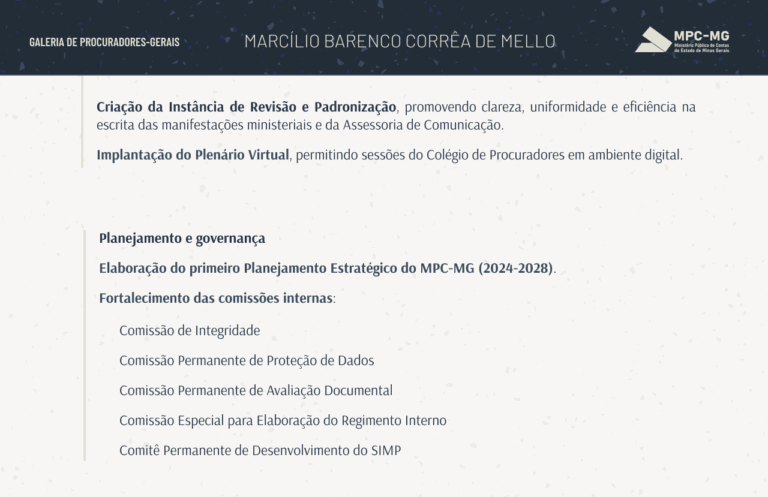Click Comissão Permanente de Proteção de Dados
Image resolution: width=768 pixels, height=497 pixels.
coord(246,360)
